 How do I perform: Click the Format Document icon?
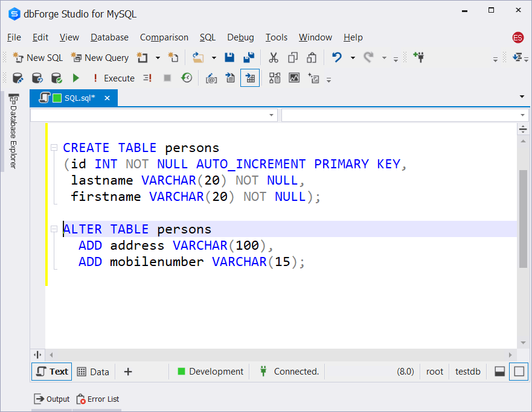pyautogui.click(x=231, y=78)
